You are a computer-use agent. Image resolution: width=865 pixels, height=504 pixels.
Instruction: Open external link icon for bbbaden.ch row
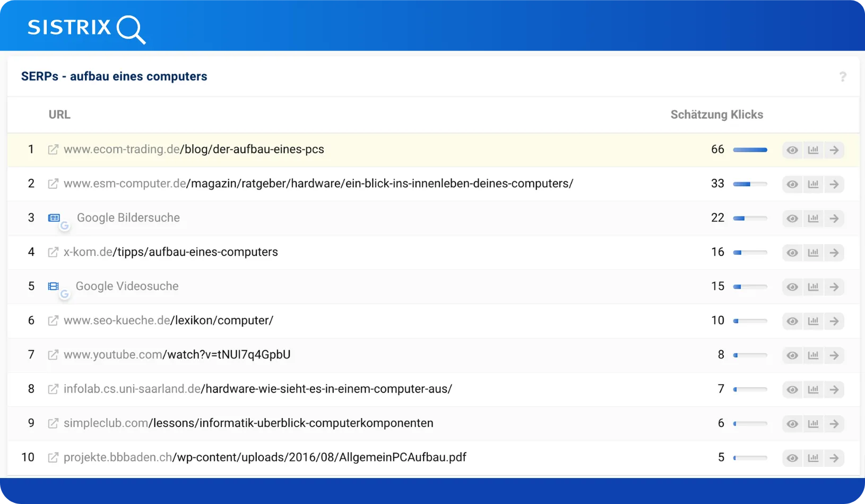(x=53, y=457)
